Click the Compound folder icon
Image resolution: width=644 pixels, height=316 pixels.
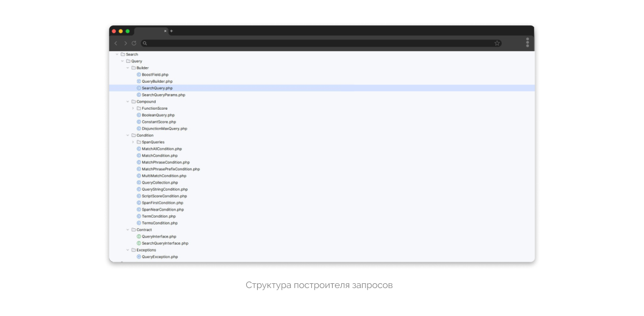pyautogui.click(x=134, y=102)
